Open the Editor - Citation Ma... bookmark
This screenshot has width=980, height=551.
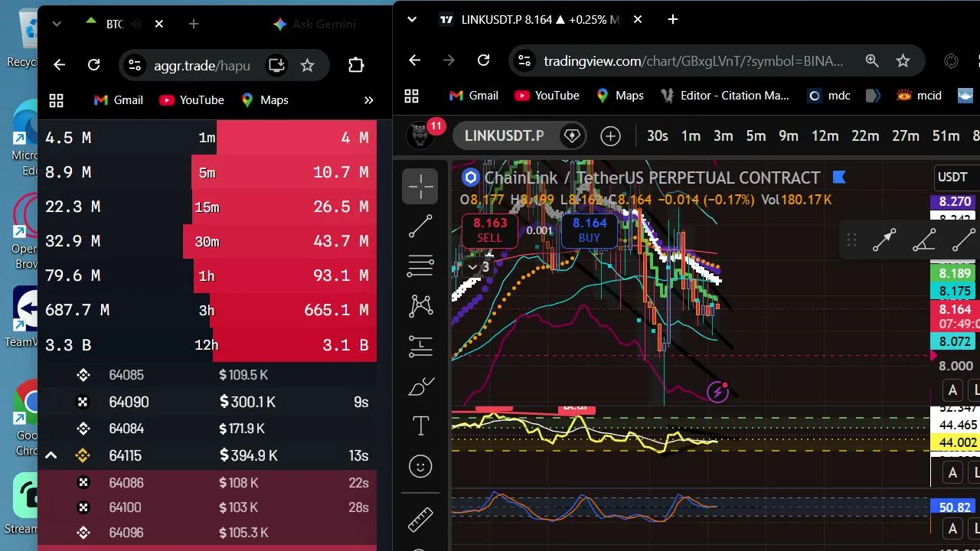pos(726,96)
